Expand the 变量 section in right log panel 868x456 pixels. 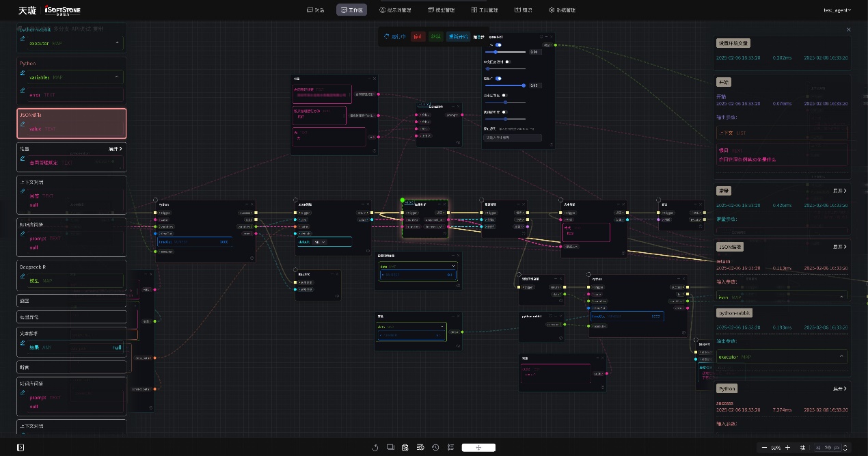(x=840, y=191)
